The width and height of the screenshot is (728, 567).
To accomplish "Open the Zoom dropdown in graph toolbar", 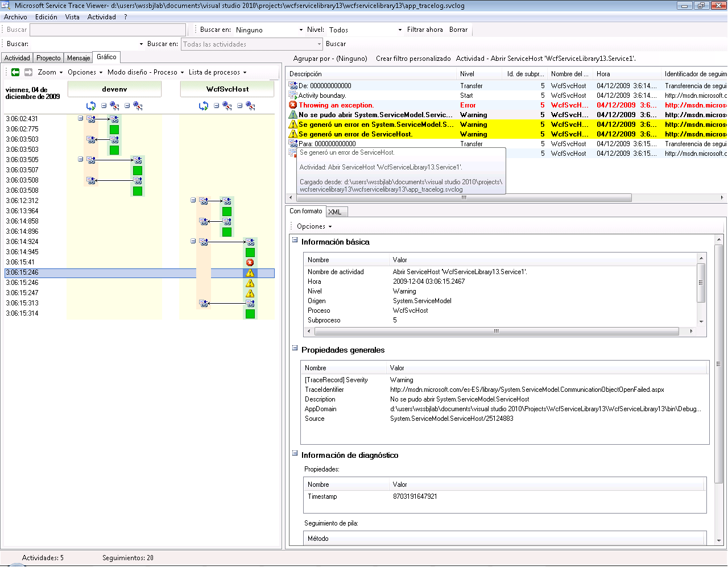I will [x=51, y=72].
